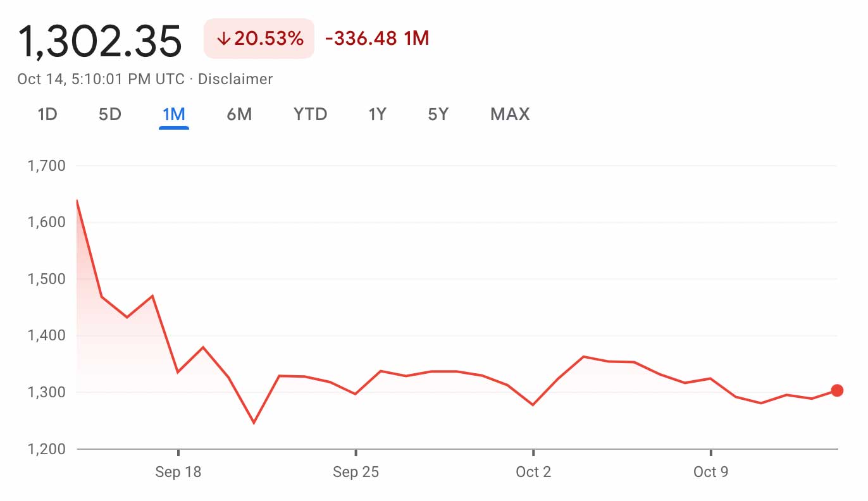Click the 1,700 y-axis label
The width and height of the screenshot is (868, 501).
pos(47,166)
